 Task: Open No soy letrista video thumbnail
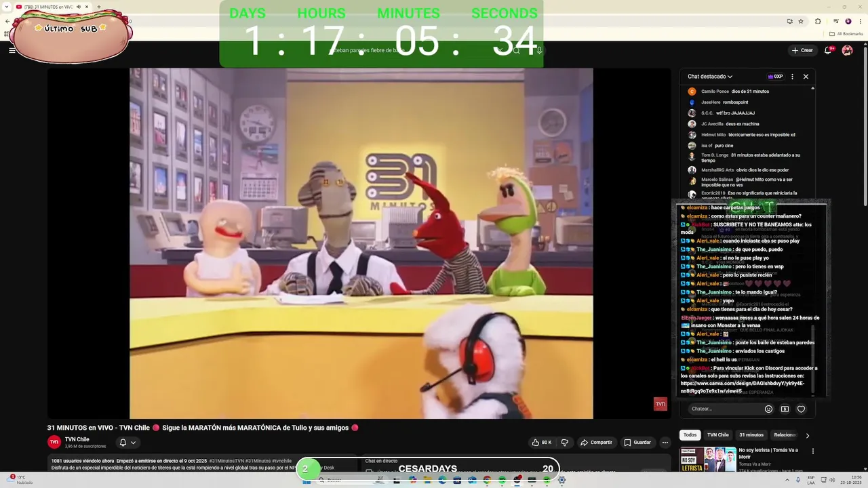click(708, 460)
